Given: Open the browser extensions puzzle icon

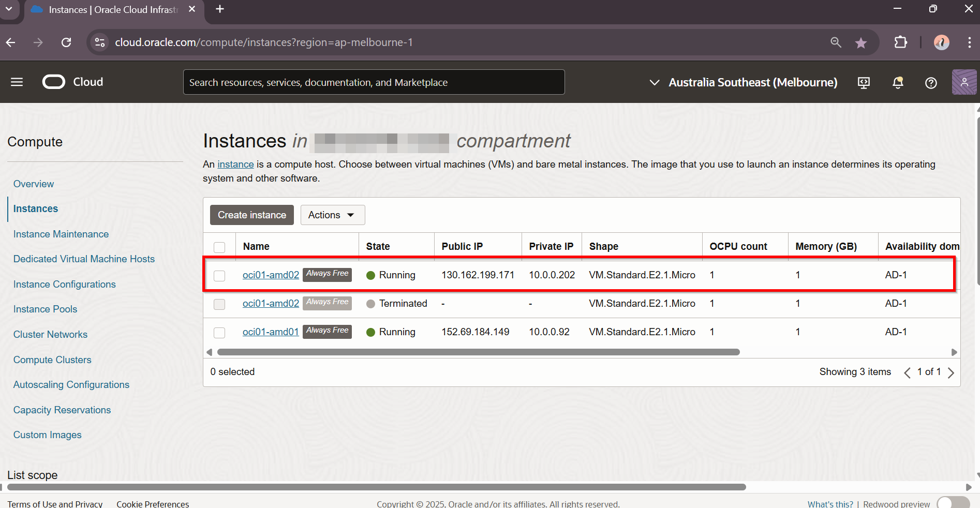Looking at the screenshot, I should (901, 42).
